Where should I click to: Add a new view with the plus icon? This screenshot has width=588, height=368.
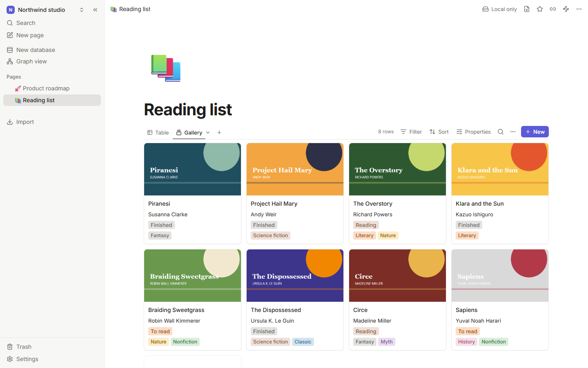click(219, 132)
